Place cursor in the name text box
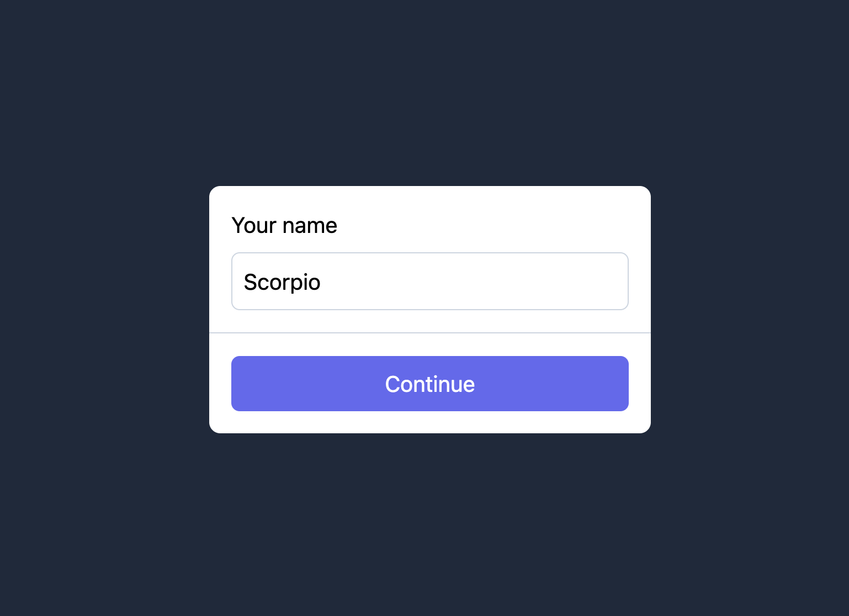Screen dimensions: 849x616 click(429, 282)
